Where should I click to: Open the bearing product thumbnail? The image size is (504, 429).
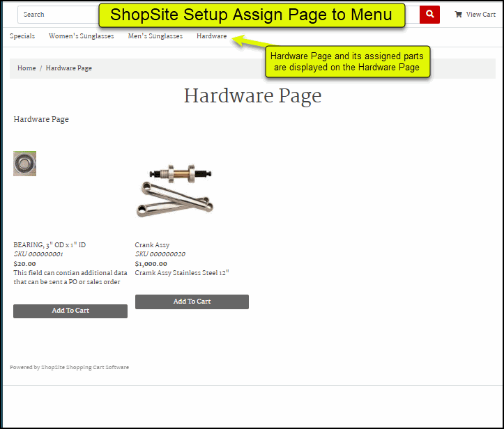24,164
